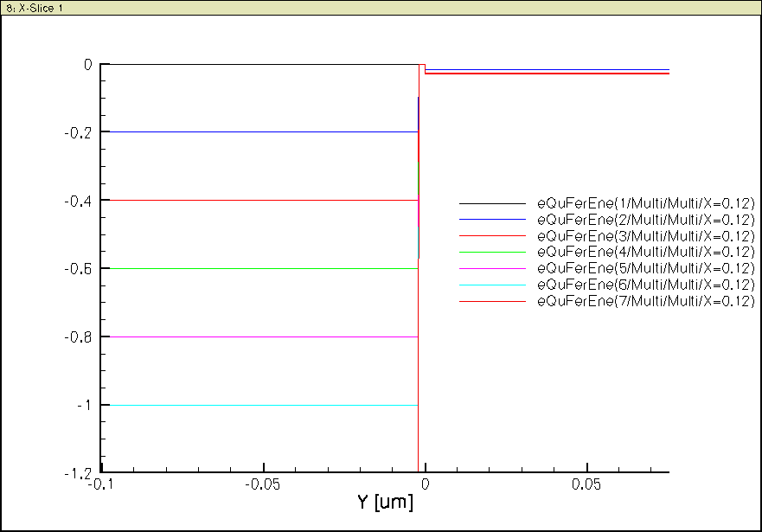
Task: Click the cyan curve at level -1
Action: pos(264,405)
